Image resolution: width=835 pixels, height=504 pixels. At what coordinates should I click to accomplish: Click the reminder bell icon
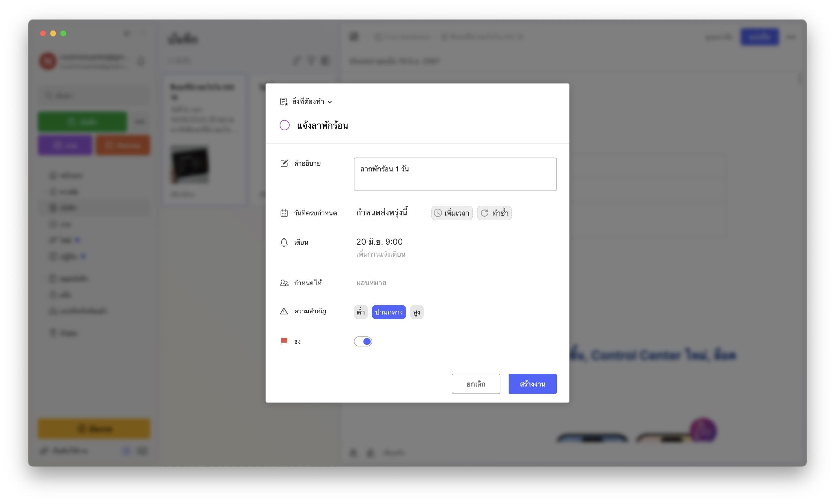(284, 242)
